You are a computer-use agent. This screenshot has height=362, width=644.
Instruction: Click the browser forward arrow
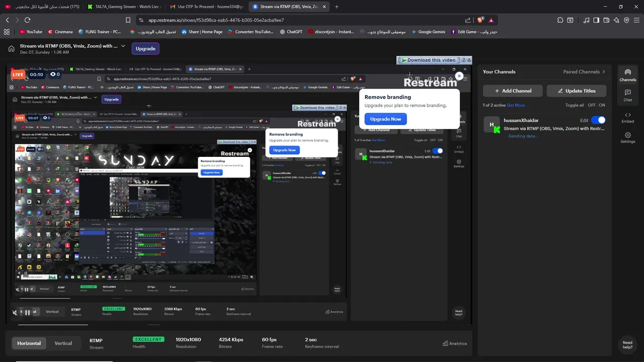[17, 20]
